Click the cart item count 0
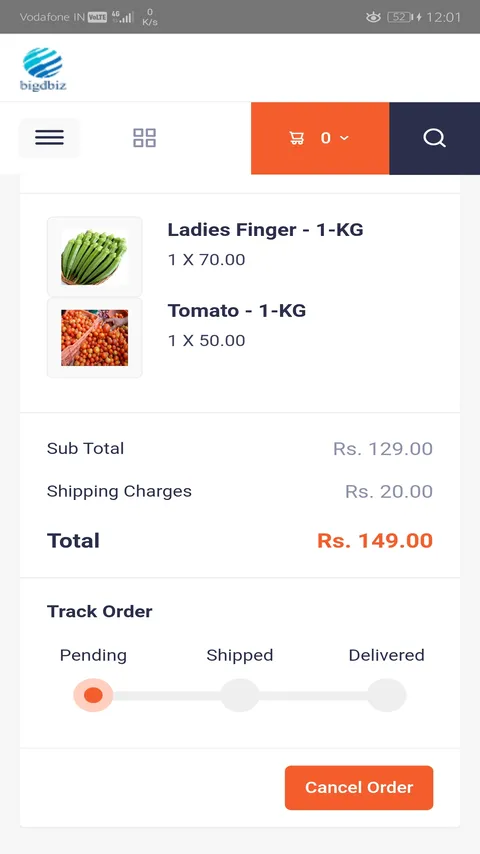Screen dimensions: 480x854 326,138
